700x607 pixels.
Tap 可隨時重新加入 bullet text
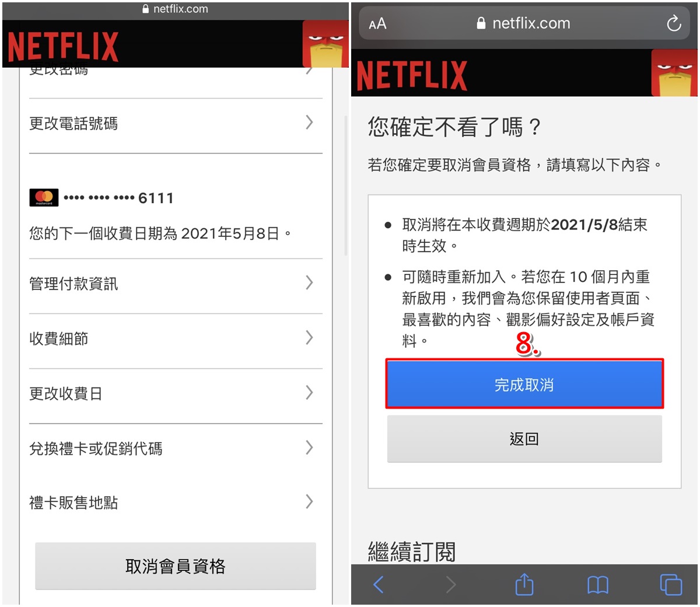[528, 309]
